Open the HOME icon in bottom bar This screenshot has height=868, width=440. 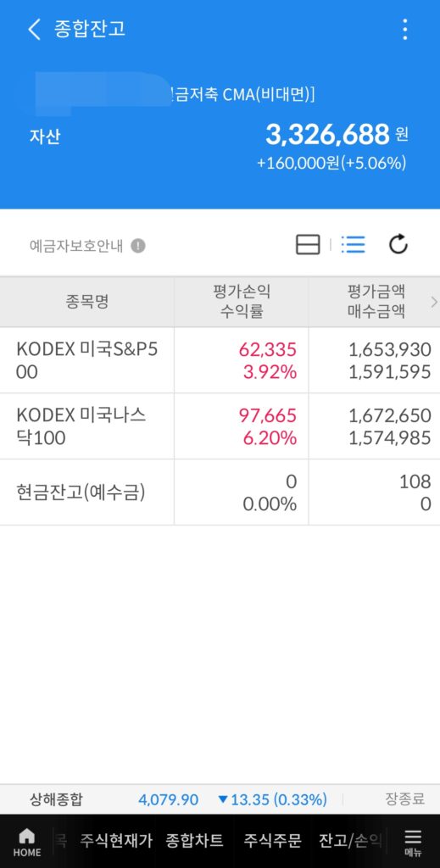(26, 843)
